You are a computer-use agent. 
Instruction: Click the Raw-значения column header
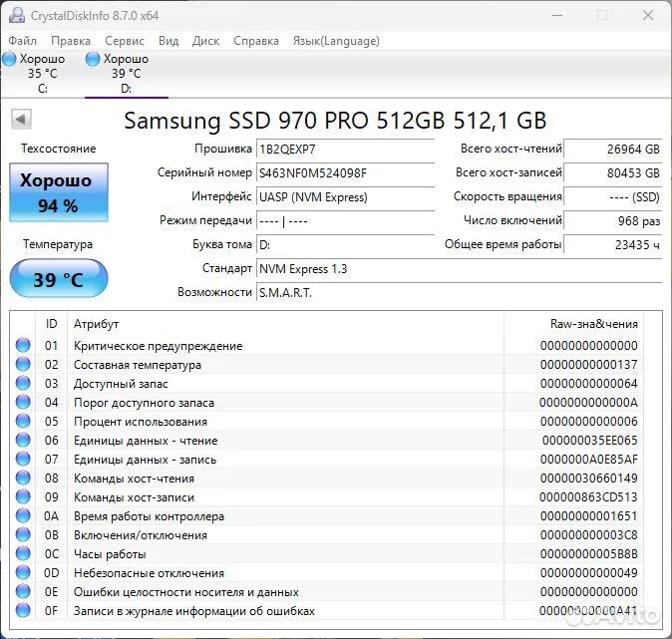[x=593, y=324]
